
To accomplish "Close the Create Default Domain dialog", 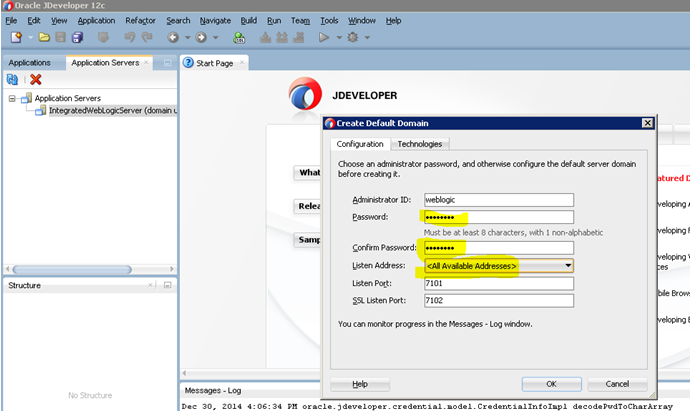I will pyautogui.click(x=647, y=123).
